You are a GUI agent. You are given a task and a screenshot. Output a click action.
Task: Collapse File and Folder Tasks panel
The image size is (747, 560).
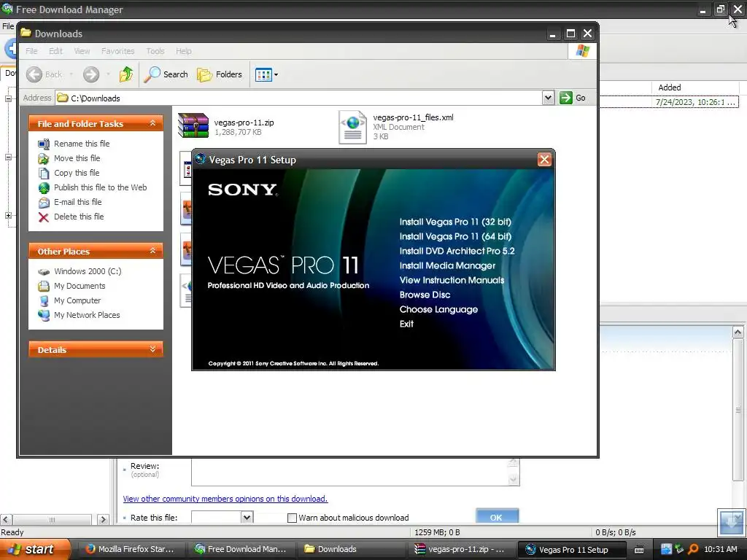point(152,123)
